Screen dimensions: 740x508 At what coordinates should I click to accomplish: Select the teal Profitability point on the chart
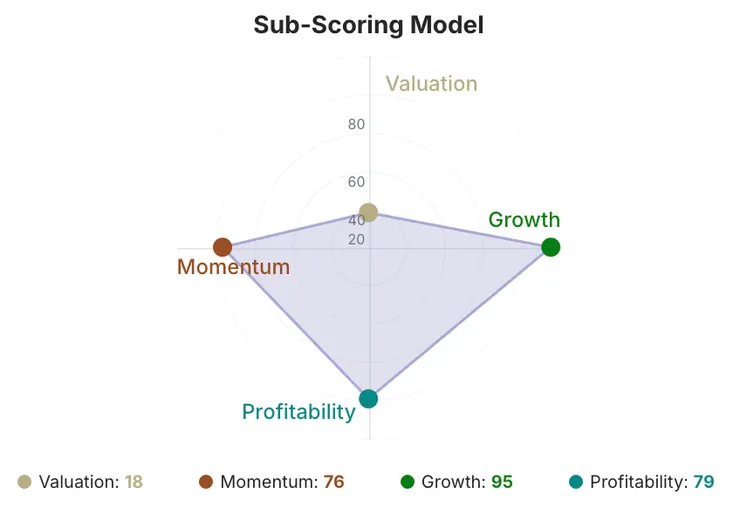click(369, 399)
